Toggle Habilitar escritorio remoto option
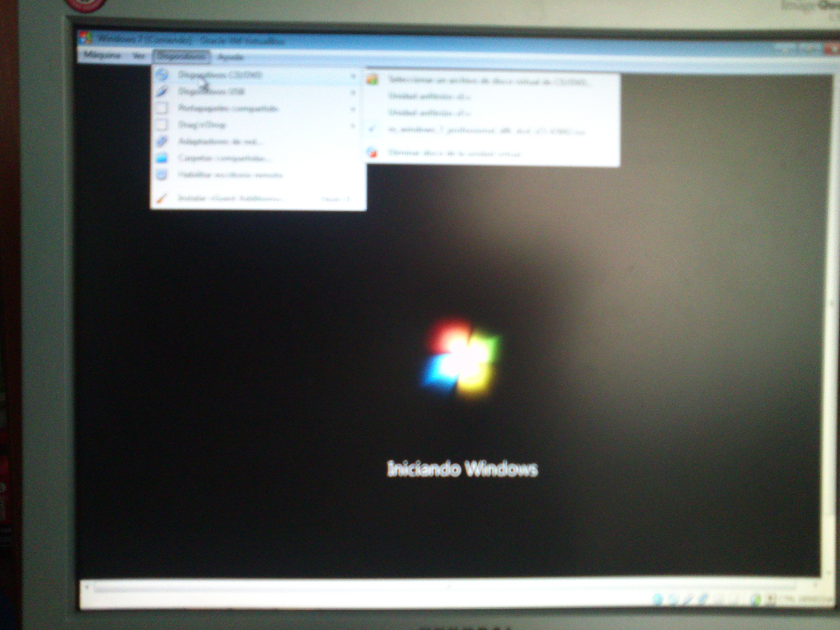Viewport: 840px width, 630px height. pyautogui.click(x=230, y=175)
